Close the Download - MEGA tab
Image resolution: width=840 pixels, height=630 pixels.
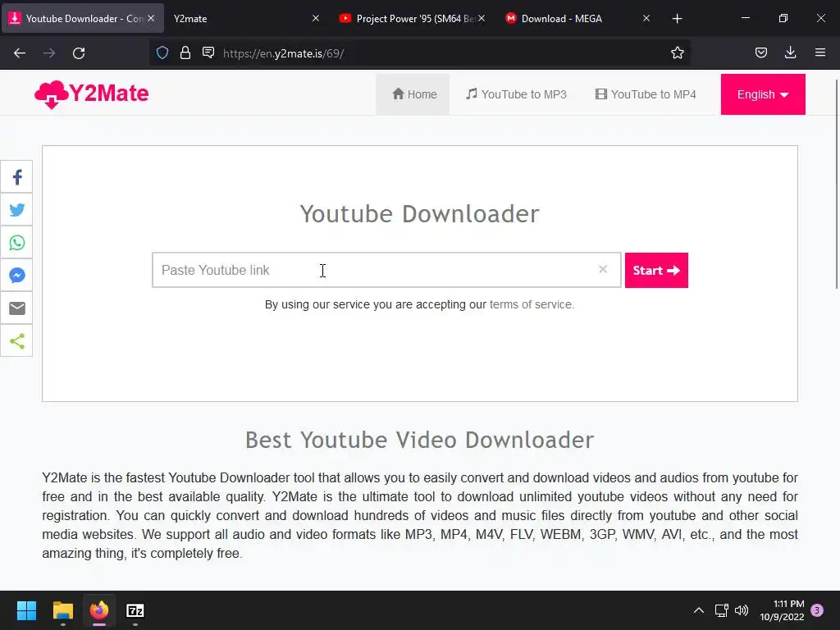tap(646, 18)
